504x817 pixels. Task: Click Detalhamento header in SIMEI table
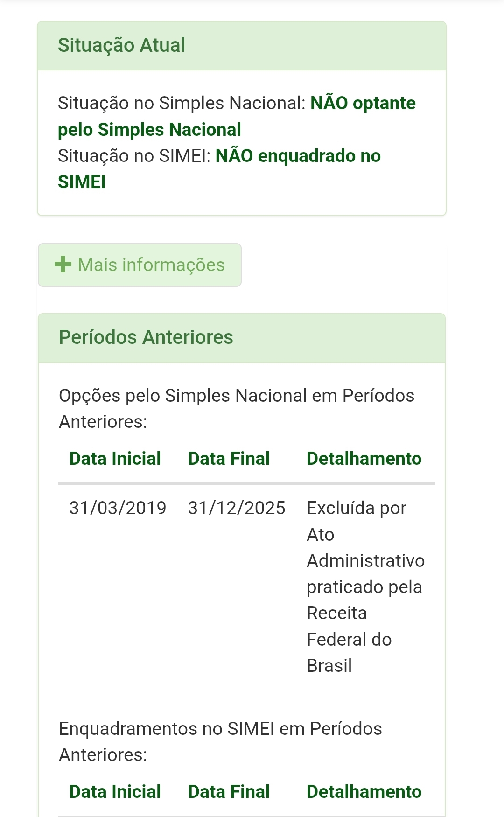364,792
